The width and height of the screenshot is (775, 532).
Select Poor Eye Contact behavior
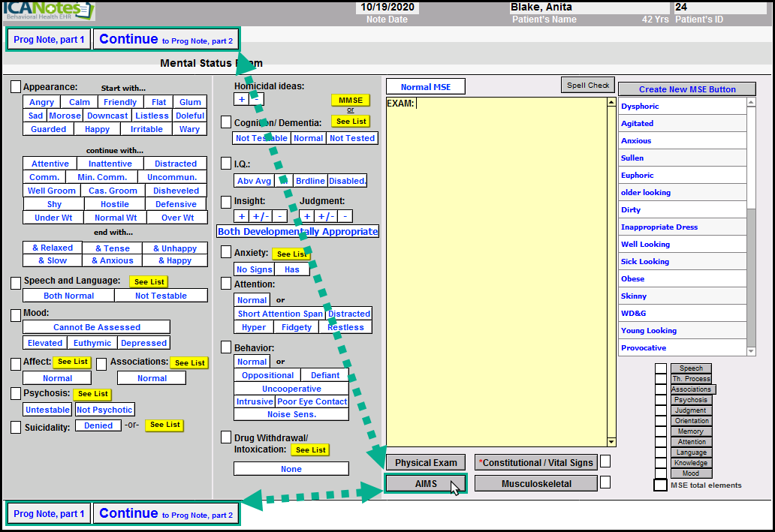(x=312, y=401)
